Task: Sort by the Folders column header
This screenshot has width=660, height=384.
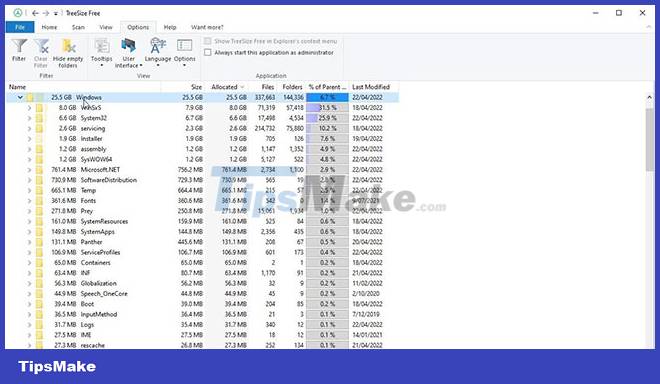Action: (292, 87)
